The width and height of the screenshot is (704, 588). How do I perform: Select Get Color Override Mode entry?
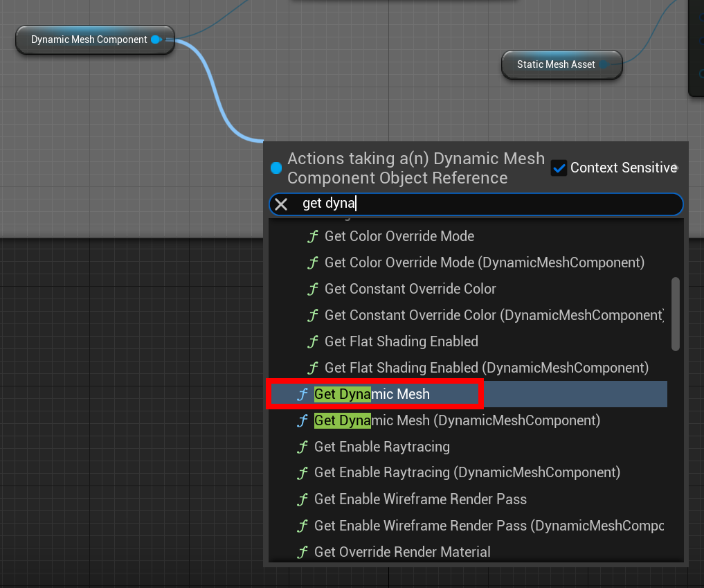(x=469, y=236)
